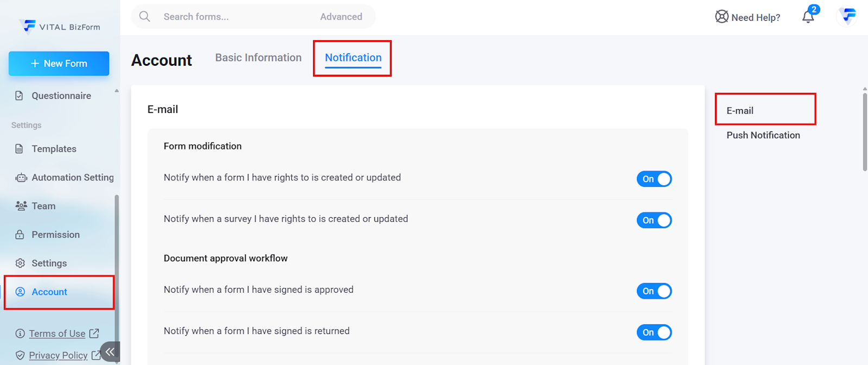This screenshot has width=868, height=365.
Task: Open the Need Help support icon
Action: click(722, 17)
